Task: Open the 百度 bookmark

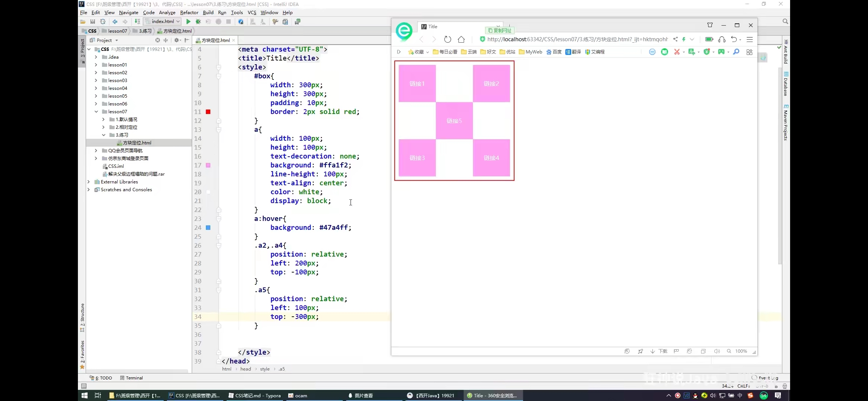Action: click(554, 52)
